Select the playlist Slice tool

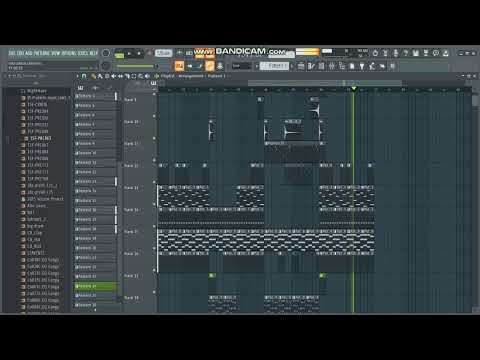(x=127, y=76)
